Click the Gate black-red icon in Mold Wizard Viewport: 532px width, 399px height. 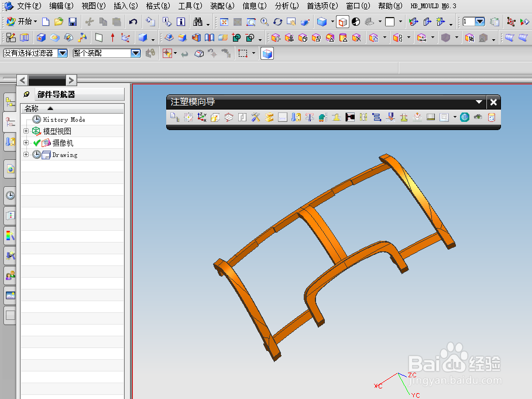(350, 118)
